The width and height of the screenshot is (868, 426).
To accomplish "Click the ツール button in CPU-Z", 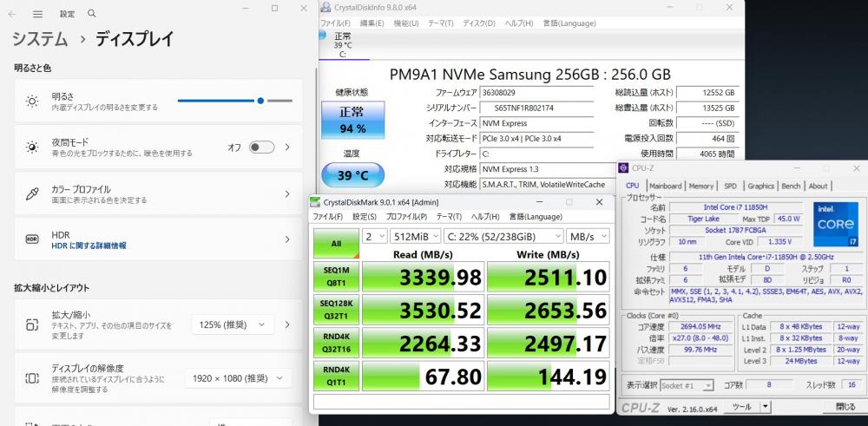I will coord(741,407).
